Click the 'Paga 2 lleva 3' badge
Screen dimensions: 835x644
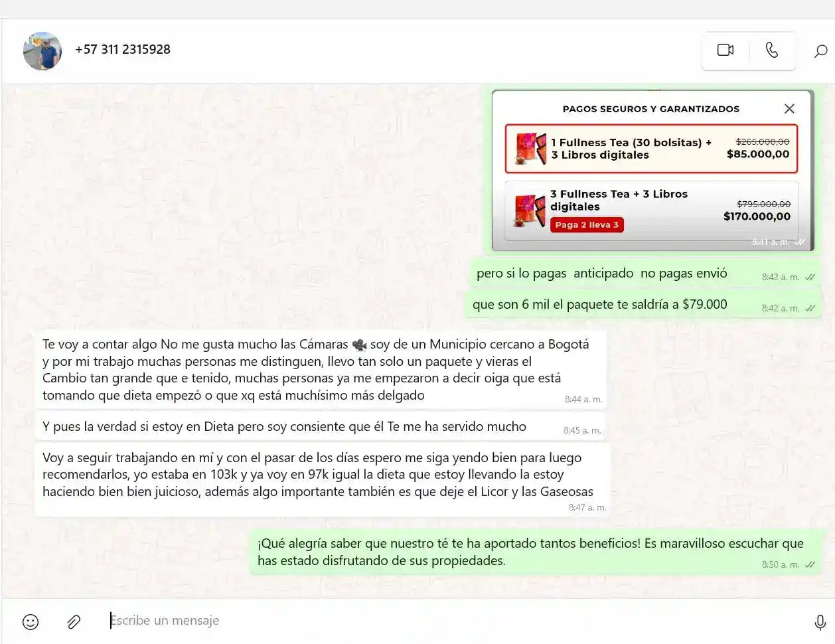point(586,225)
